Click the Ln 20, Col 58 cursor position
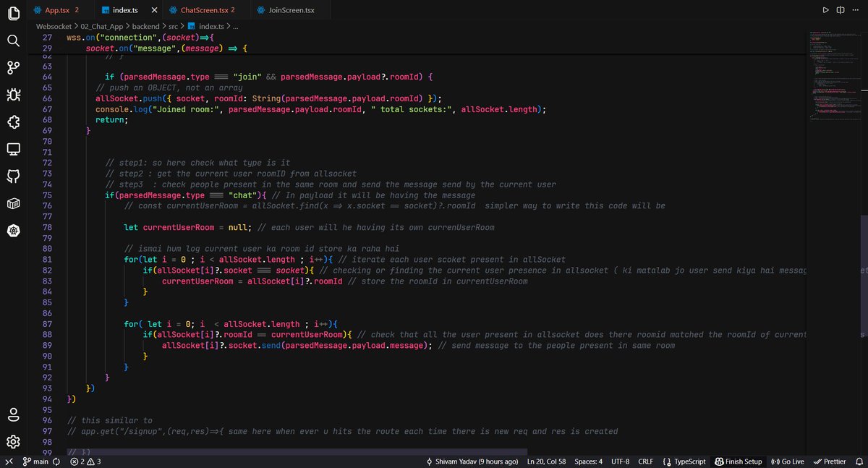Viewport: 868px width, 468px height. (546, 461)
